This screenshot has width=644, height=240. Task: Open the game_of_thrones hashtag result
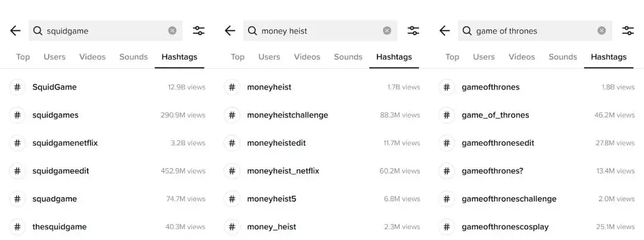coord(537,115)
